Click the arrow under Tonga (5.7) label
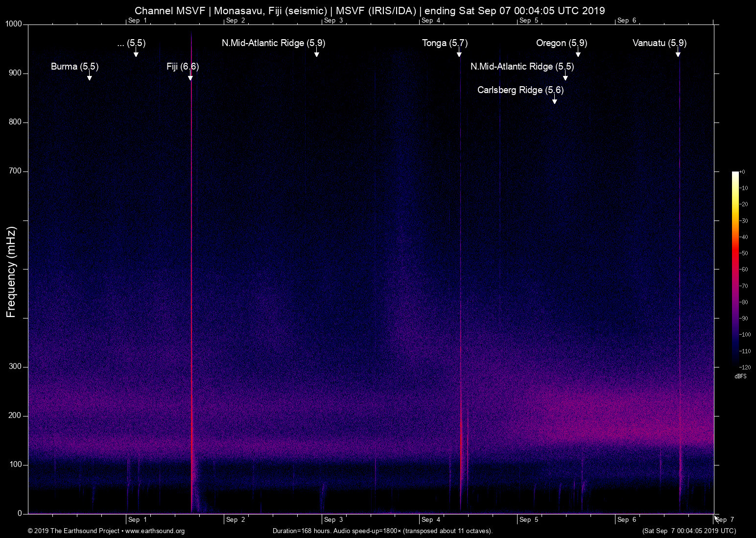The width and height of the screenshot is (756, 538). pyautogui.click(x=459, y=54)
